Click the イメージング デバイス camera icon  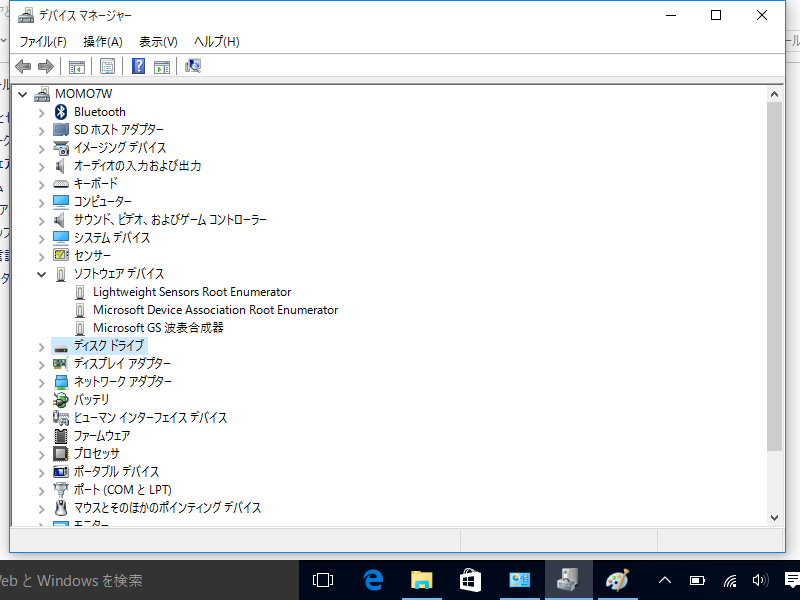coord(61,148)
